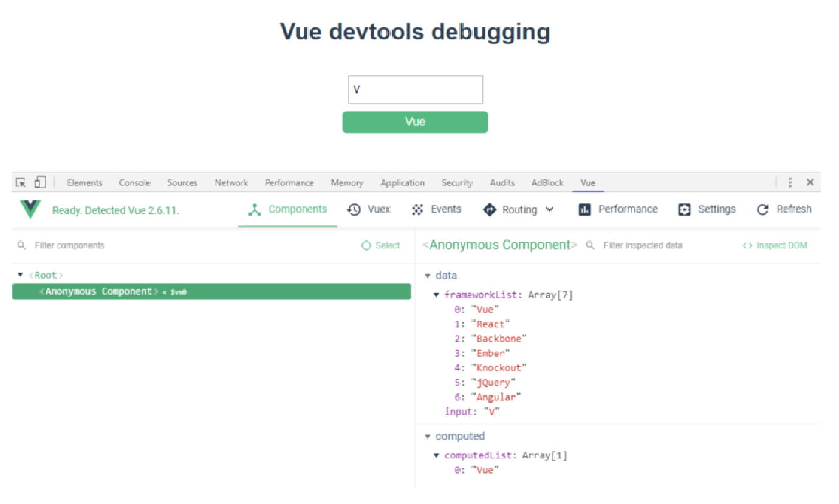The width and height of the screenshot is (839, 504).
Task: Click the Settings gear icon
Action: tap(685, 209)
